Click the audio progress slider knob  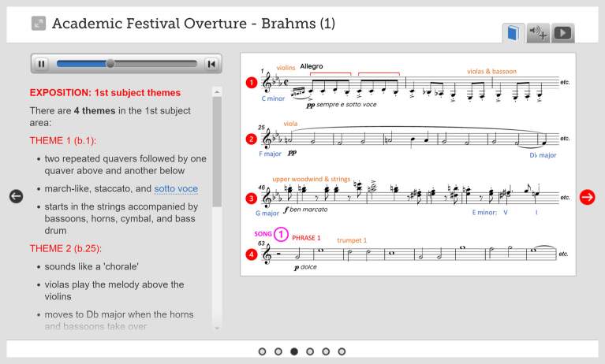click(x=110, y=64)
